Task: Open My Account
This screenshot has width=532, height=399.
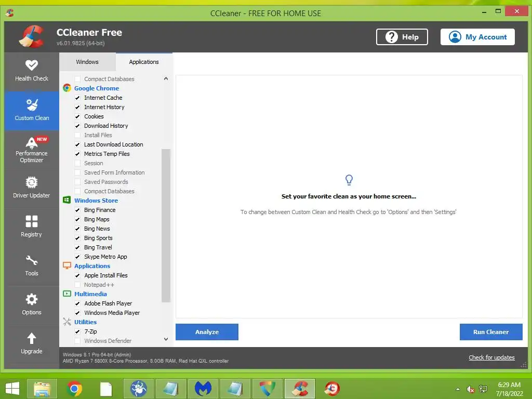Action: (x=478, y=37)
